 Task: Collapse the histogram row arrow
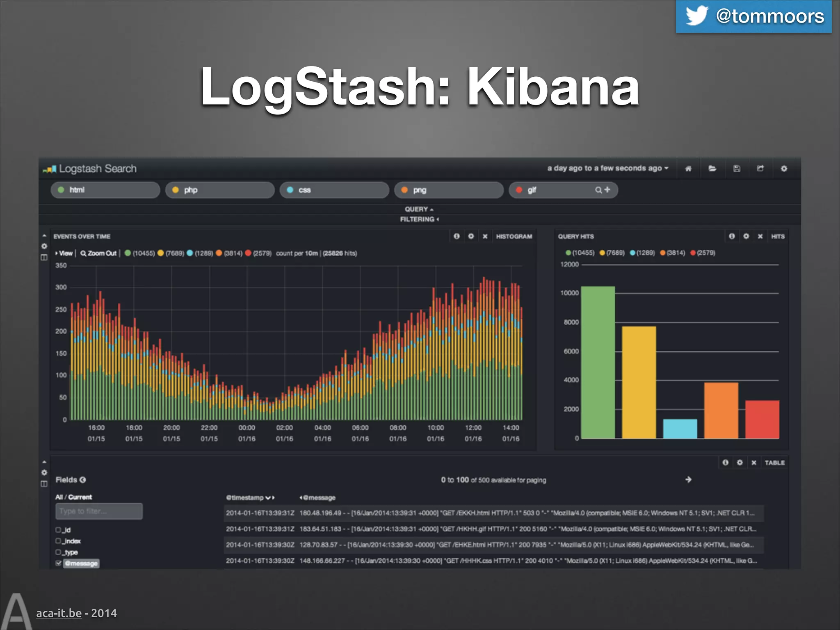pyautogui.click(x=44, y=236)
